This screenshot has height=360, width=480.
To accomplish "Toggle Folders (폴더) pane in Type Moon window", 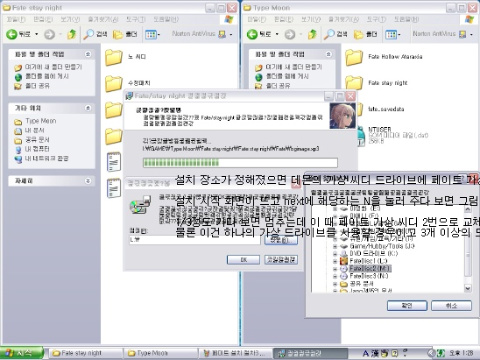I will coord(365,34).
